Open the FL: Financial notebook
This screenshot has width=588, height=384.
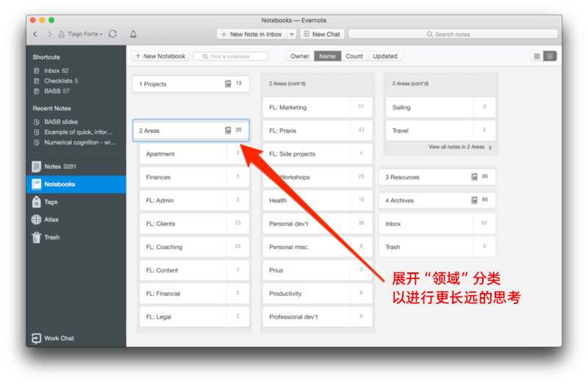click(x=194, y=294)
